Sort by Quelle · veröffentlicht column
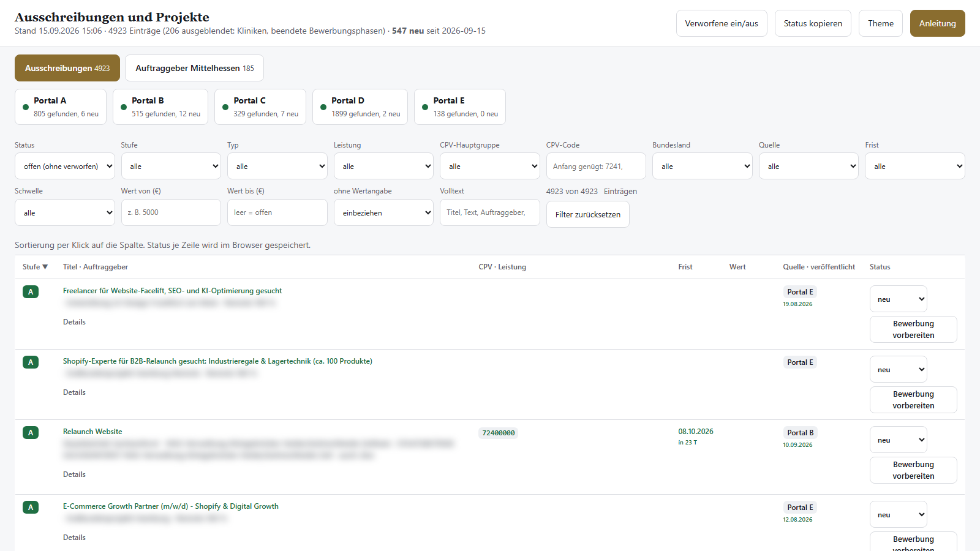Viewport: 980px width, 551px height. click(x=819, y=267)
